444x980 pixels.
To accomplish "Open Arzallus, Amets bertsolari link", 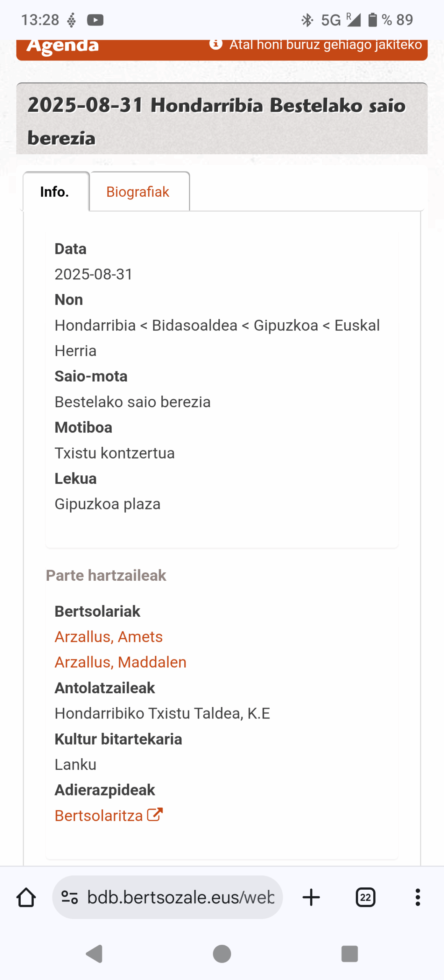I will coord(109,637).
